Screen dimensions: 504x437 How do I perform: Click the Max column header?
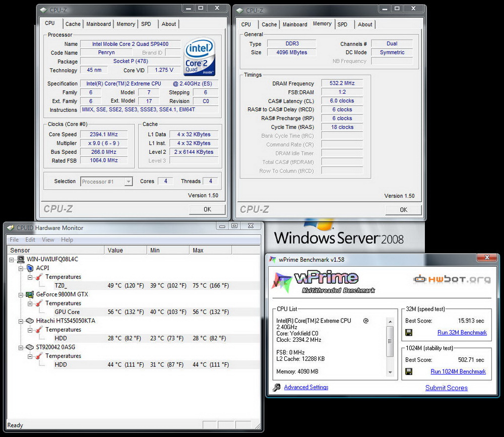[x=211, y=250]
